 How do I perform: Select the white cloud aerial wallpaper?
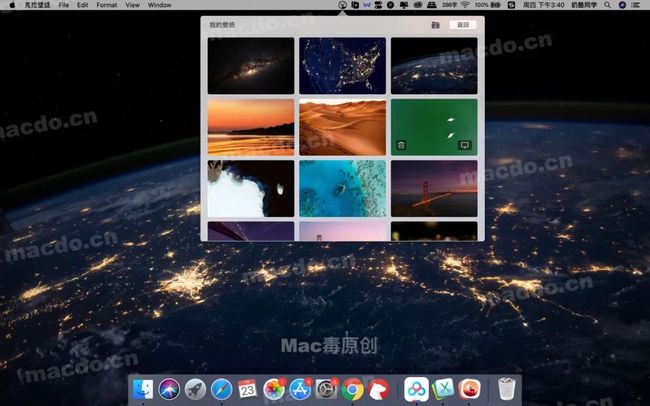[x=251, y=189]
